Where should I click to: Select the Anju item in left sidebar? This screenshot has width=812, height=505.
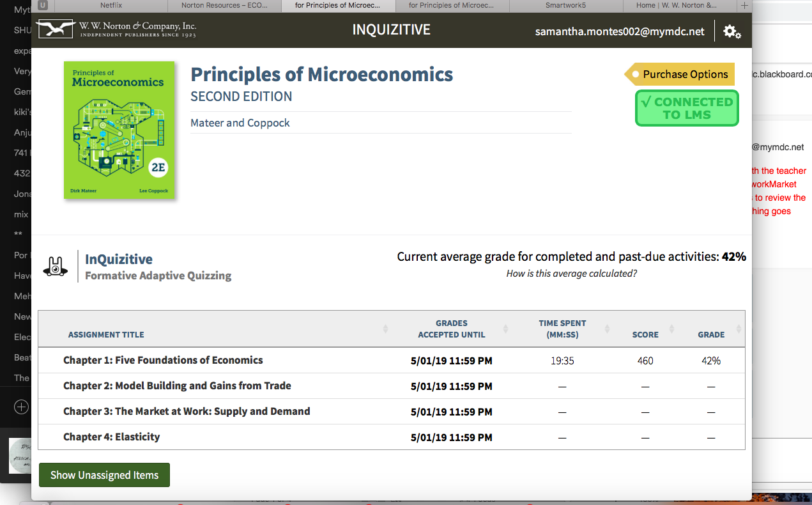point(22,132)
